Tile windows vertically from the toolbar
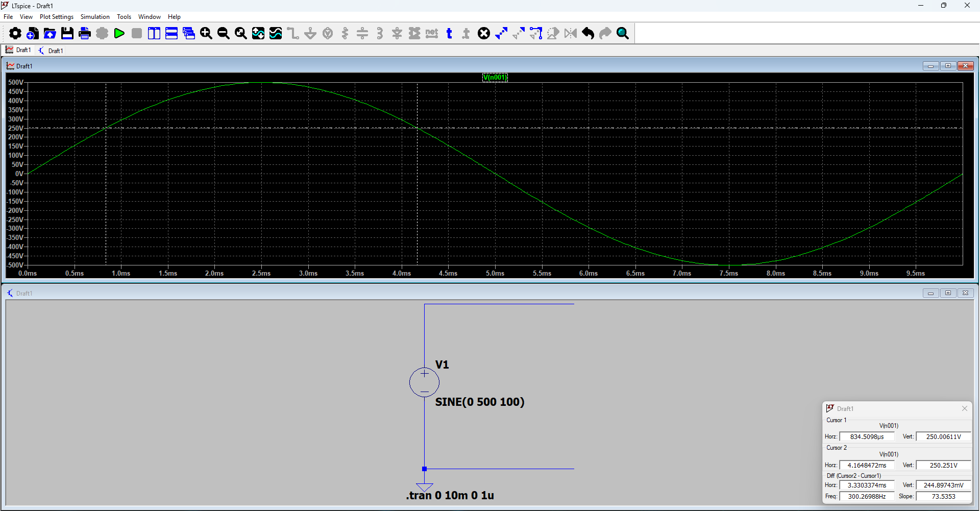The image size is (980, 511). pyautogui.click(x=154, y=34)
